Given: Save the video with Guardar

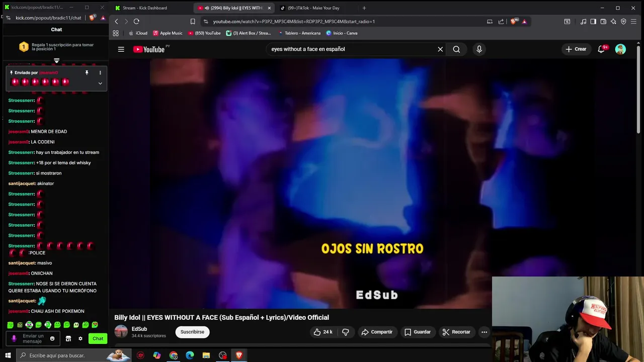Looking at the screenshot, I should pyautogui.click(x=418, y=332).
